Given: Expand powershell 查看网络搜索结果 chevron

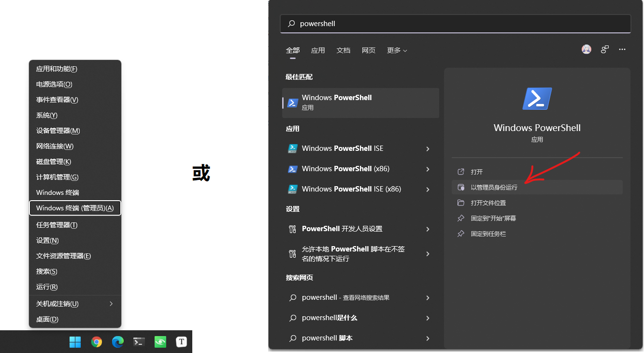Looking at the screenshot, I should click(x=428, y=298).
